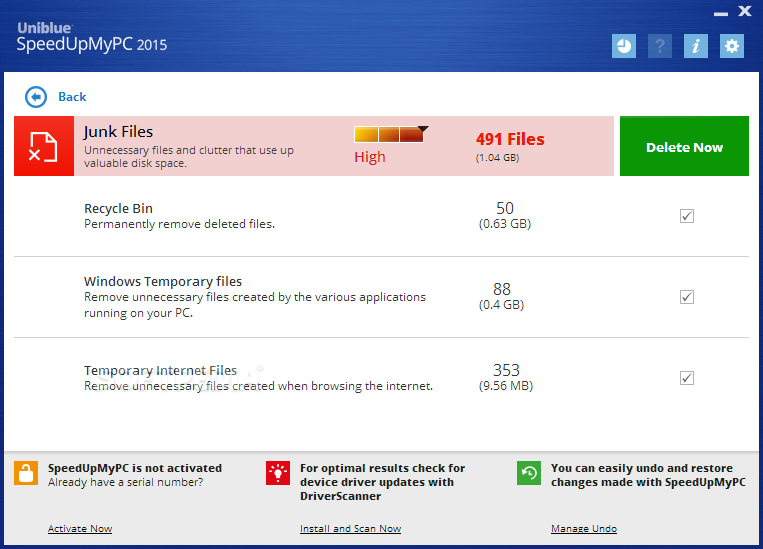
Task: Click the red Junk Files document icon
Action: click(44, 146)
